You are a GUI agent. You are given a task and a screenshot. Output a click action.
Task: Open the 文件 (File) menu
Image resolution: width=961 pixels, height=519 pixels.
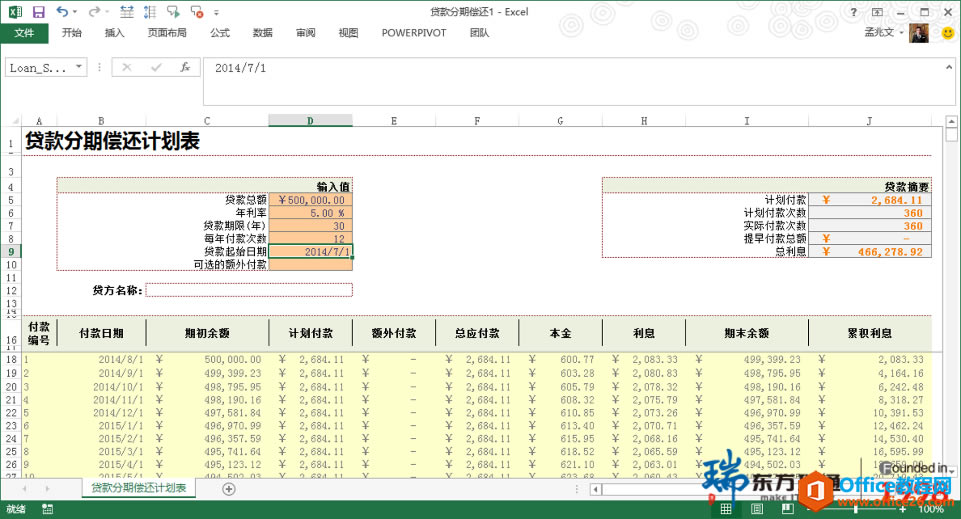coord(24,33)
